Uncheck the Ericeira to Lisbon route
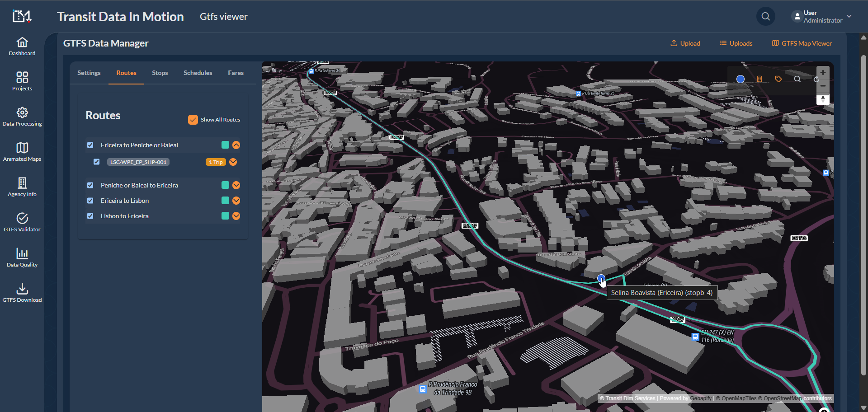 (x=90, y=201)
